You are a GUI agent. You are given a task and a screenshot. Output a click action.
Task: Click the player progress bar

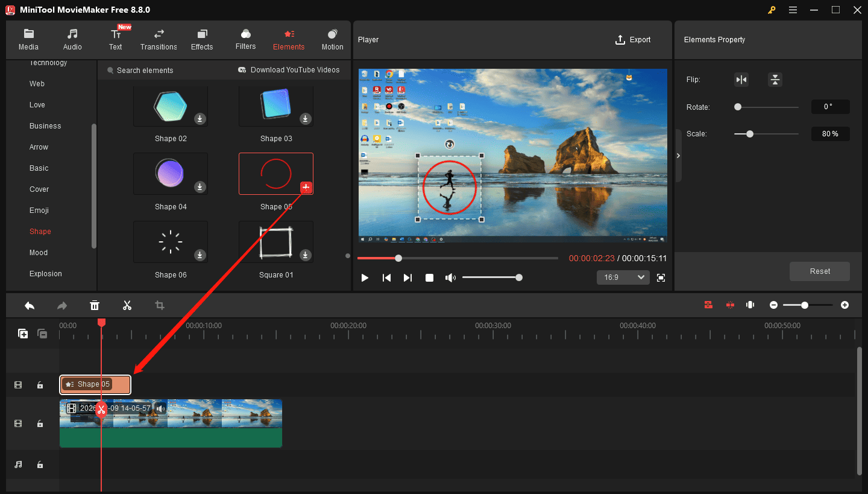(458, 258)
